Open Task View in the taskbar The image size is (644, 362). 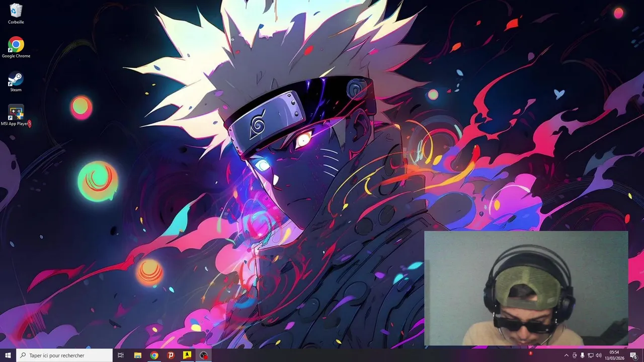click(121, 355)
